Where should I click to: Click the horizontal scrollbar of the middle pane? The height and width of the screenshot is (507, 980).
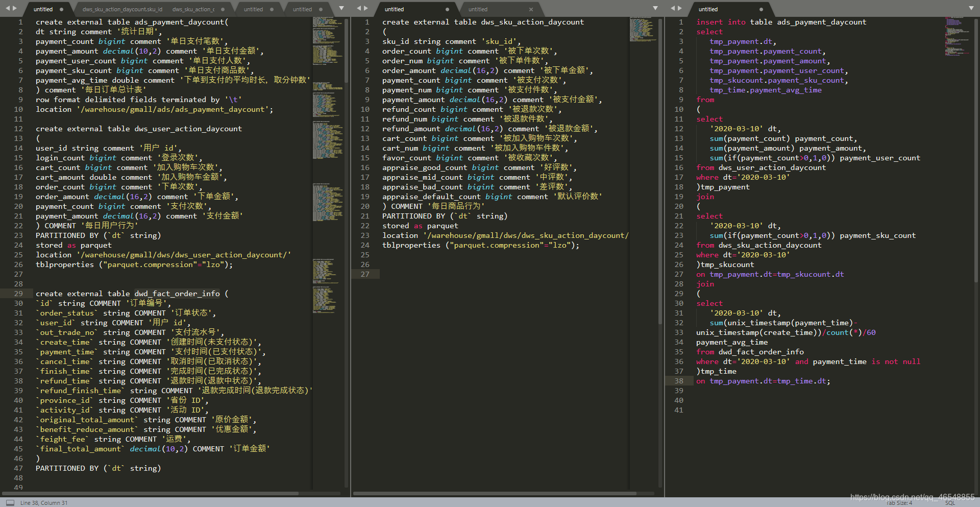(495, 493)
